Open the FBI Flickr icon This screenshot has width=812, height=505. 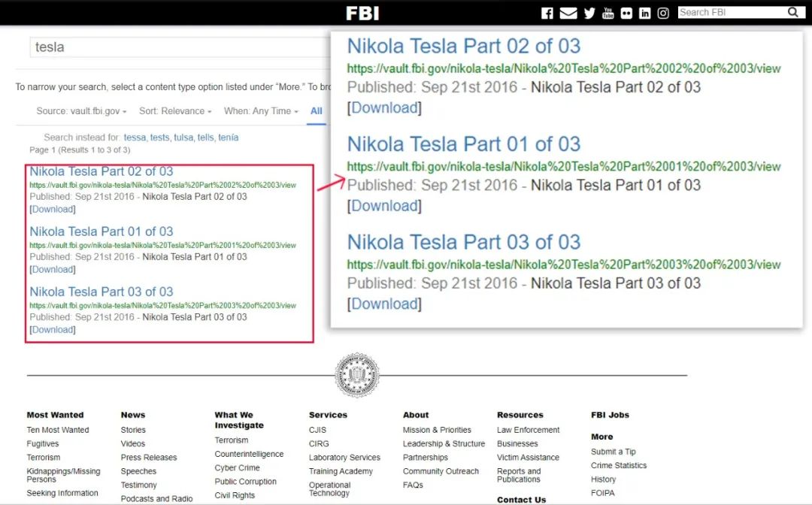pos(626,13)
